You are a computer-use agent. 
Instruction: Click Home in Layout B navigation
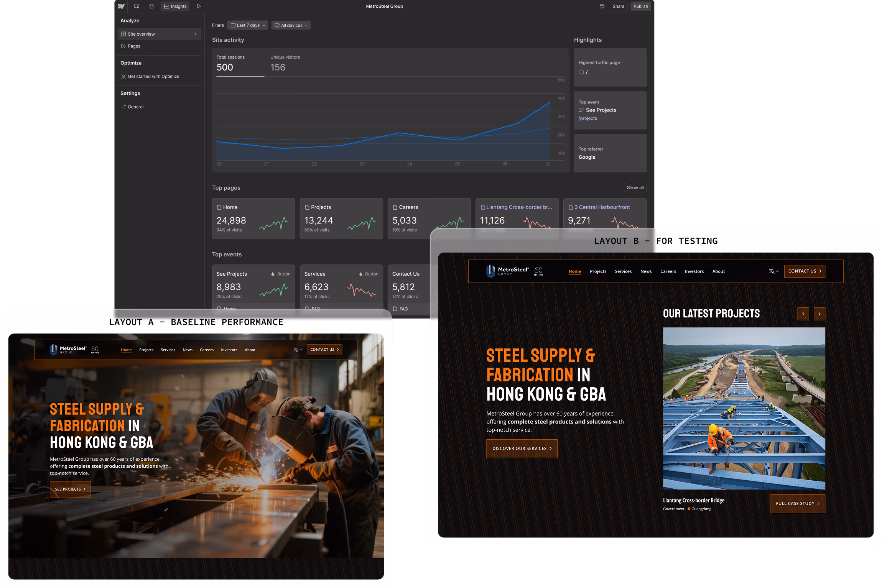tap(575, 271)
